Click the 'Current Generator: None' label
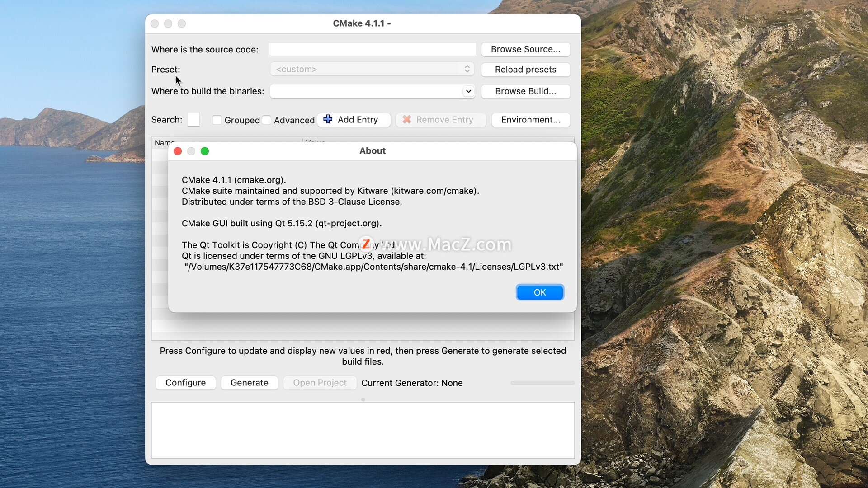Screen dimensions: 868x488 pyautogui.click(x=412, y=383)
